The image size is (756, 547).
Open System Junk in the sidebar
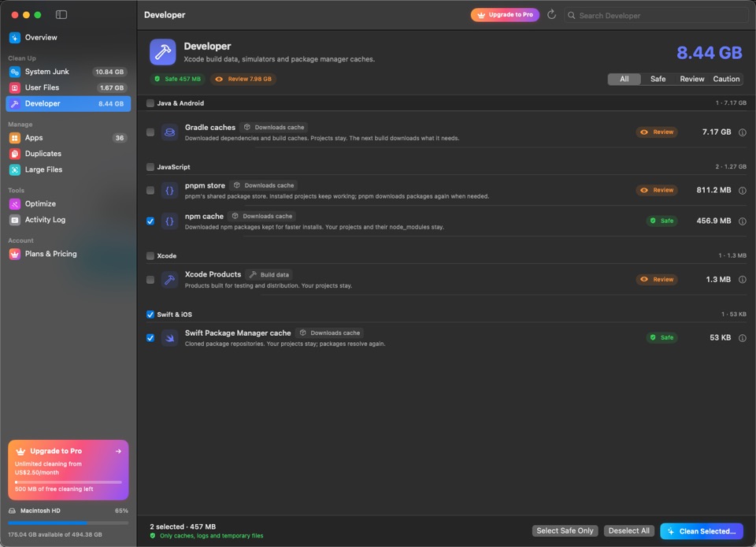68,72
